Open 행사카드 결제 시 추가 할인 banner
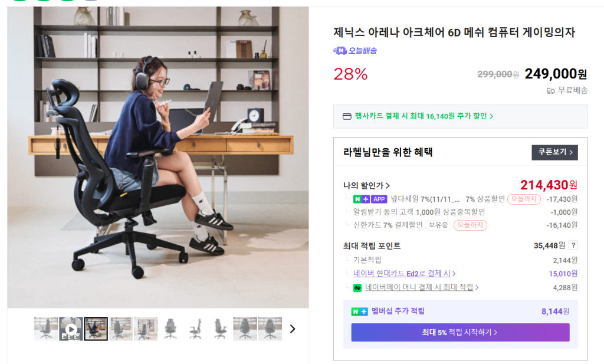The height and width of the screenshot is (364, 604). (x=424, y=116)
